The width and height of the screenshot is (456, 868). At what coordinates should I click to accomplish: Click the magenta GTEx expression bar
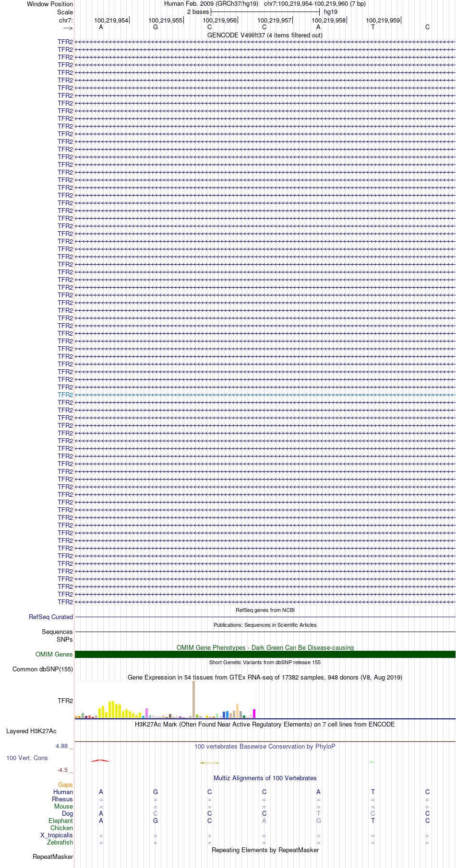(x=254, y=714)
